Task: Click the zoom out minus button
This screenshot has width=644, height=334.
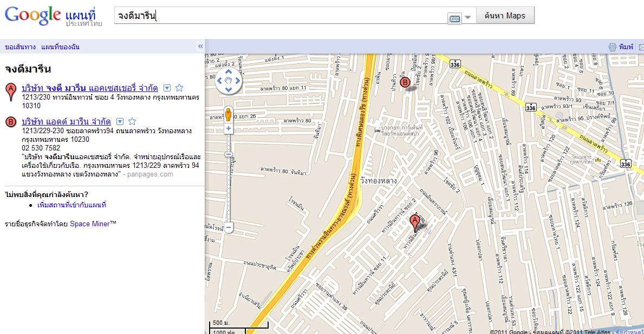Action: (x=229, y=227)
